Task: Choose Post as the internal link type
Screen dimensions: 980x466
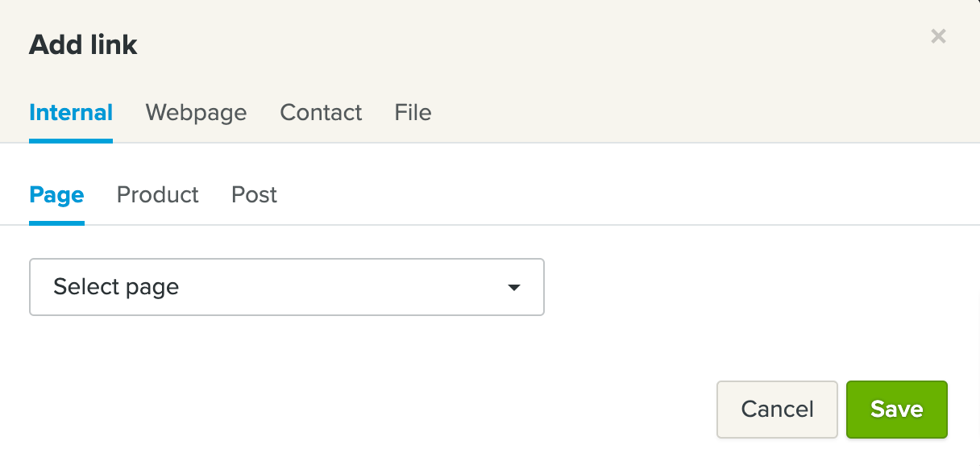Action: (254, 195)
